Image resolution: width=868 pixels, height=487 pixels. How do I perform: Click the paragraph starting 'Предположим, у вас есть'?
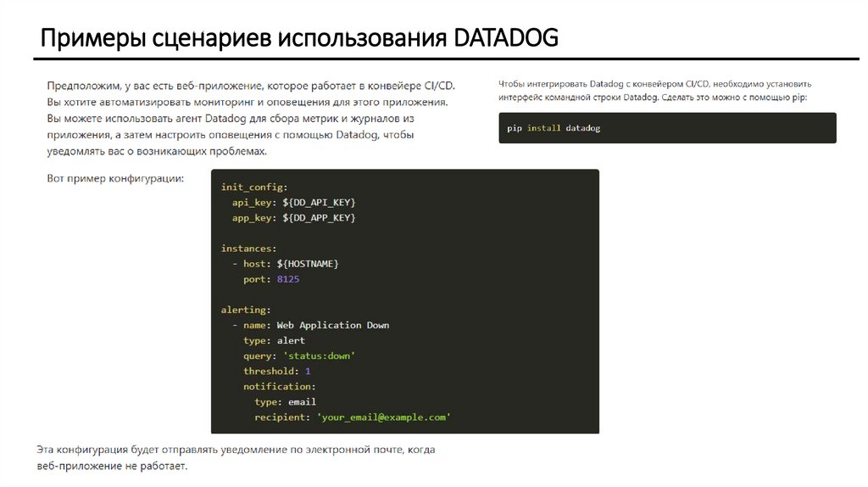(x=251, y=118)
